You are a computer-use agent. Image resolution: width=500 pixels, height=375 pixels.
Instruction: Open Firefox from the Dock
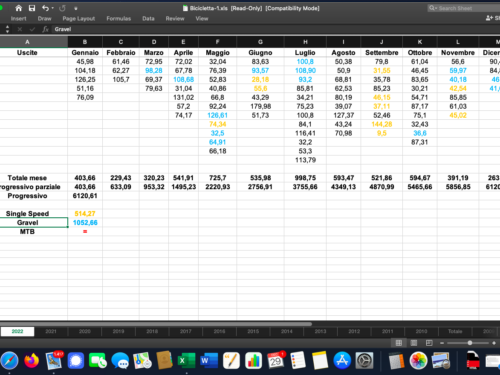pos(32,361)
